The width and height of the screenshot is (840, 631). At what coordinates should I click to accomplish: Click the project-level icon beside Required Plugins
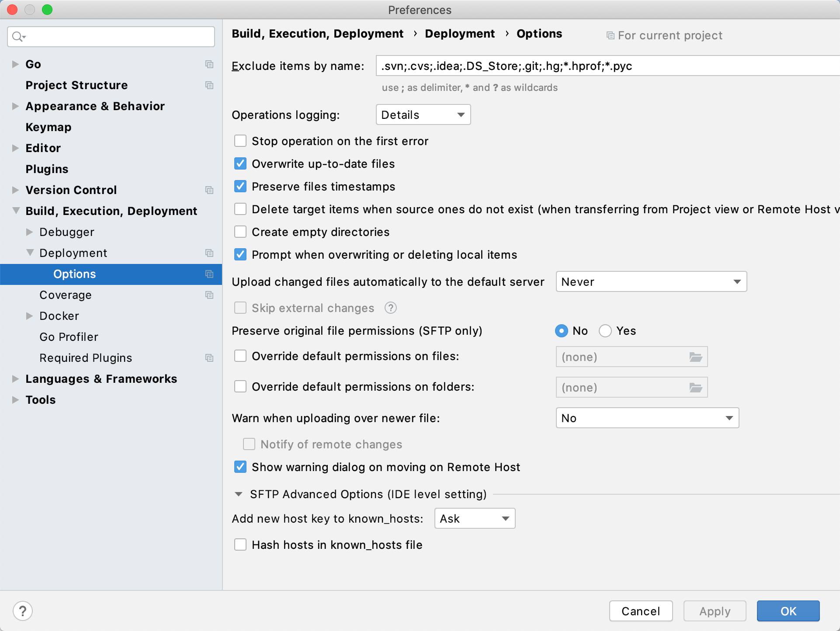coord(209,357)
